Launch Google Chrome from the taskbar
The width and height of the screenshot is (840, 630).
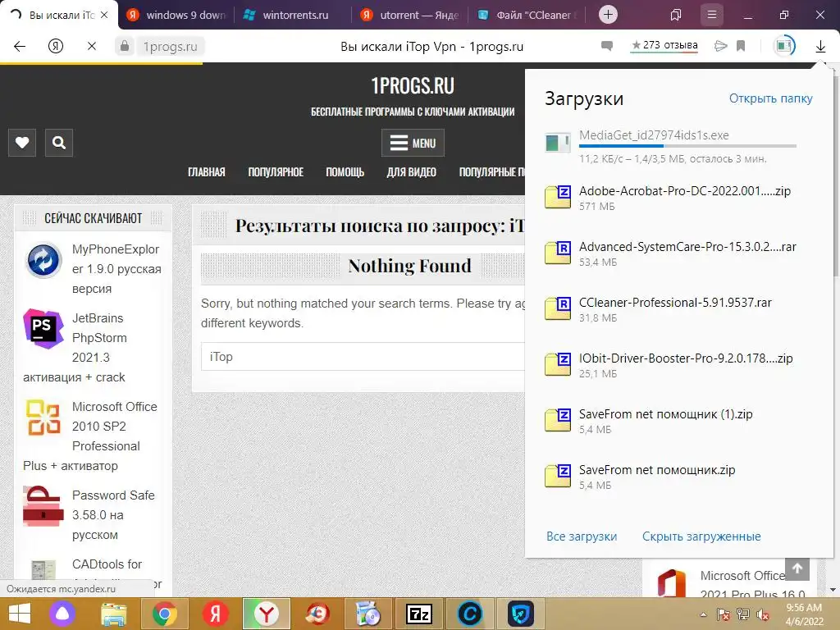pos(164,614)
